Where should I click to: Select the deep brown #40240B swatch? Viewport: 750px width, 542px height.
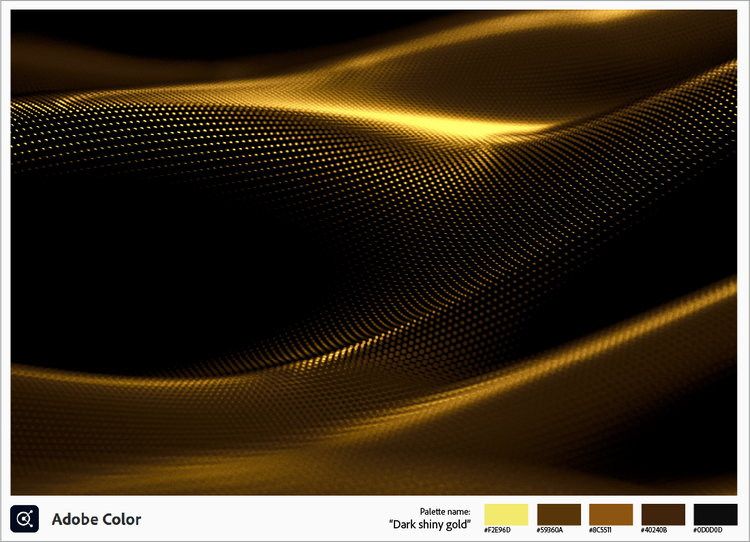663,514
